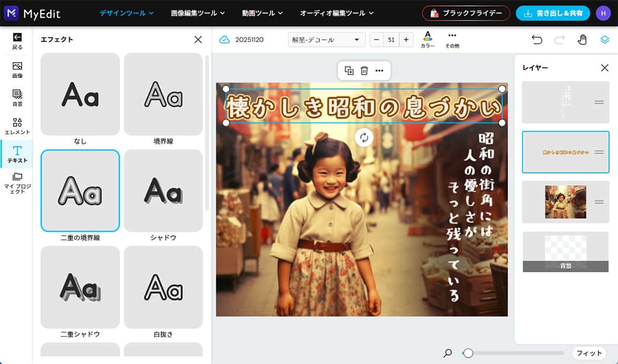Open more options in floating toolbar
618x364 pixels.
tap(379, 70)
